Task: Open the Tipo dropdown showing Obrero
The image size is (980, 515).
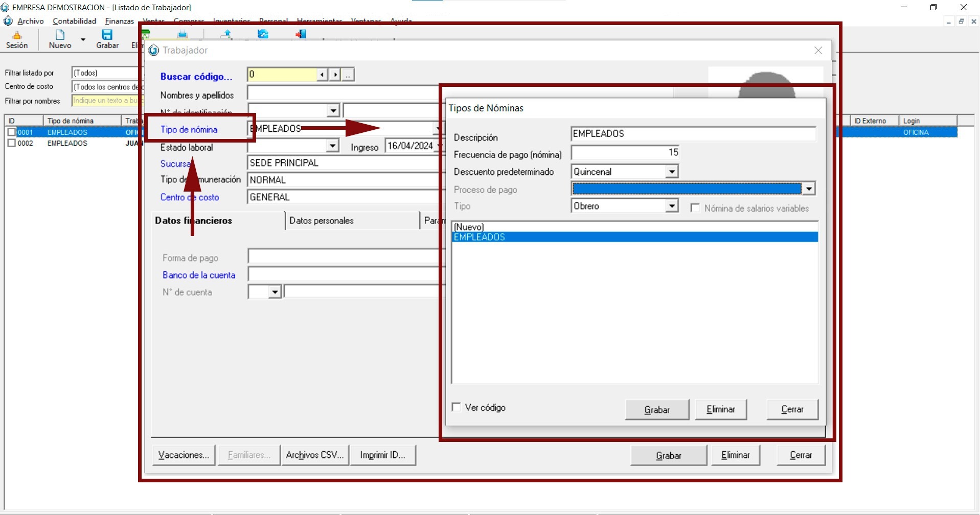Action: [x=672, y=206]
